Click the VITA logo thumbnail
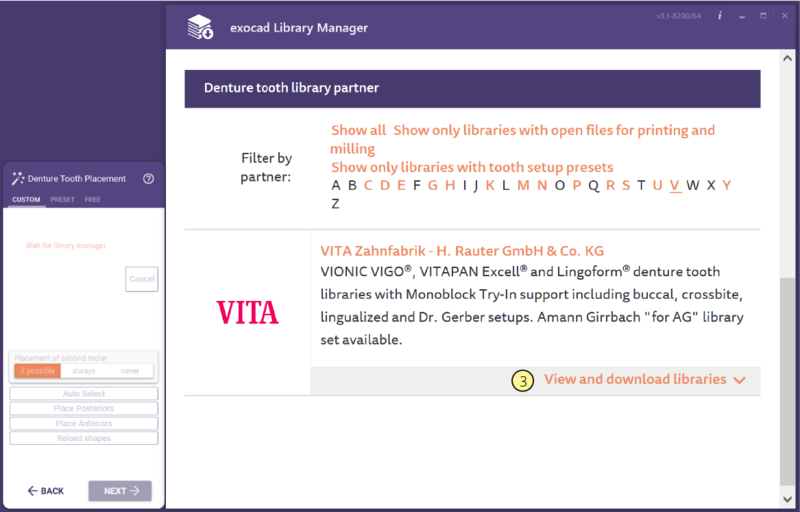Screen dimensions: 800x512 (247, 312)
